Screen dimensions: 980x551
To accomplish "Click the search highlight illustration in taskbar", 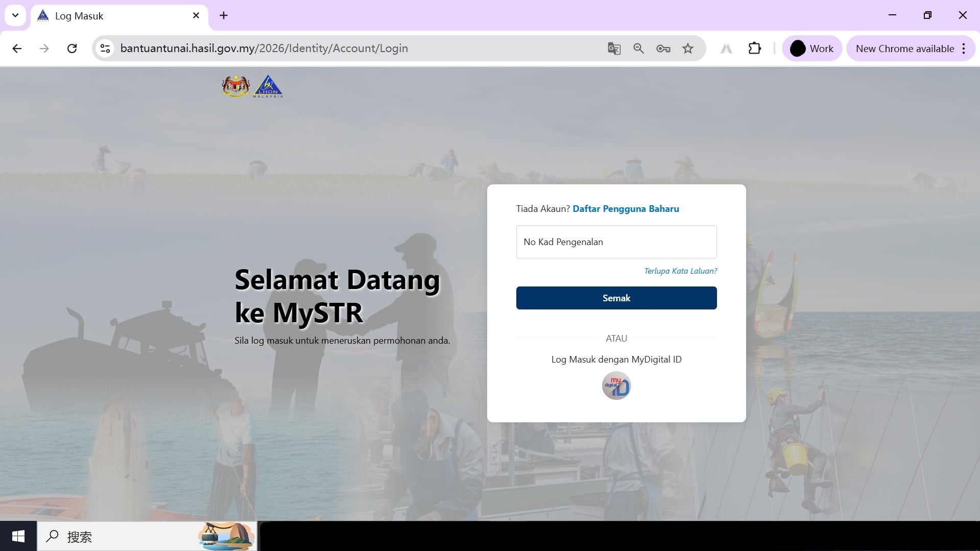I will (226, 536).
